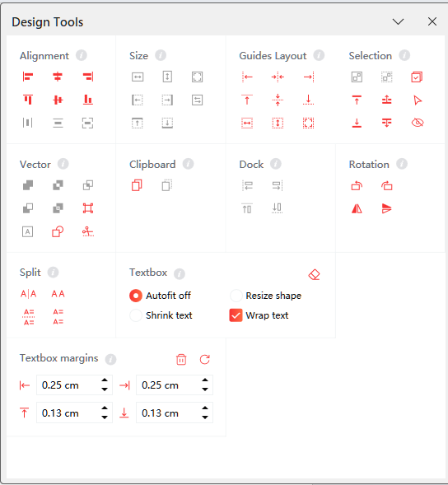Rotate shape left in Rotation section
The image size is (448, 485).
357,186
